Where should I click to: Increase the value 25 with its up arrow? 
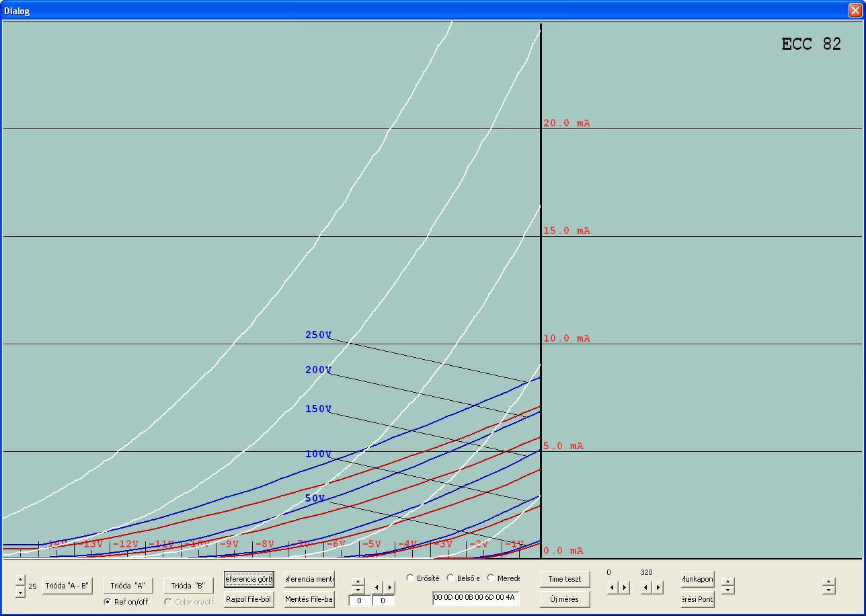(x=20, y=580)
